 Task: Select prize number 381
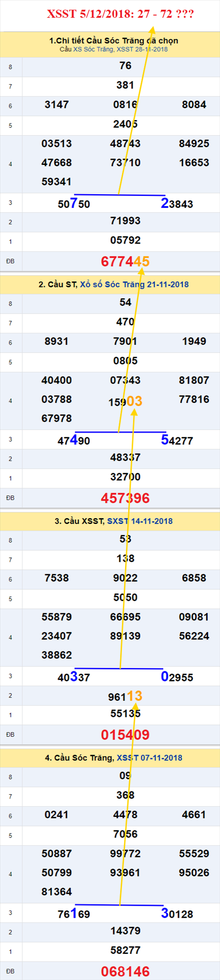pos(125,85)
